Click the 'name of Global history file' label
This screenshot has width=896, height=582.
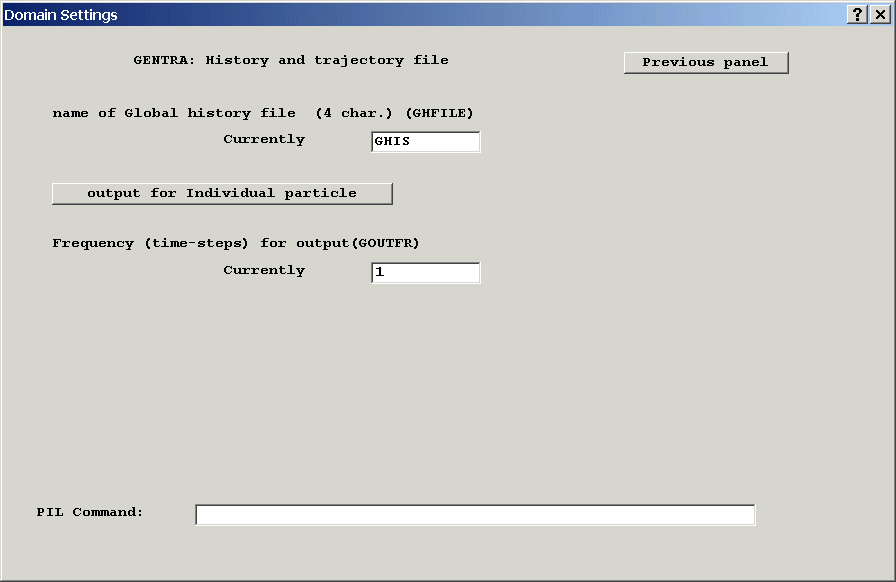[x=174, y=113]
